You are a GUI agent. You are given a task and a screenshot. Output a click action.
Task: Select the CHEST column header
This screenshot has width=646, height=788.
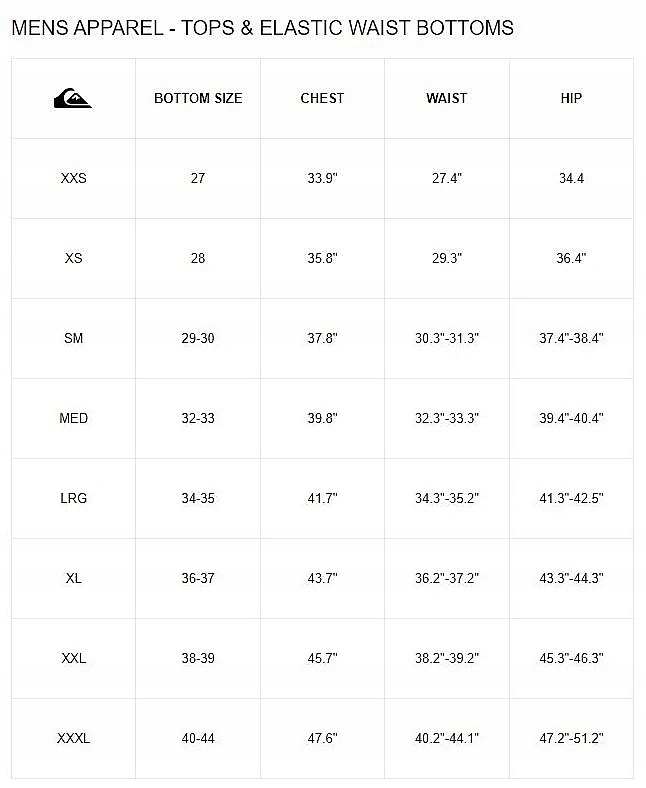click(322, 98)
